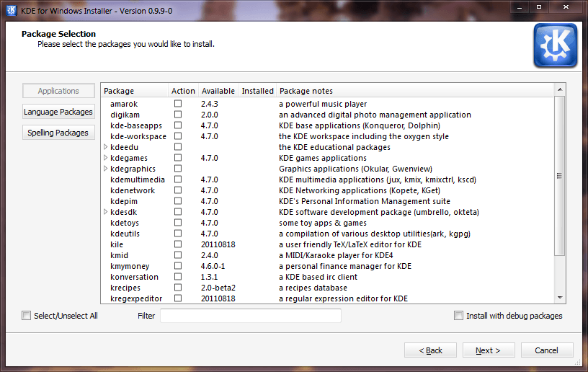Select the kile package name

[x=117, y=244]
